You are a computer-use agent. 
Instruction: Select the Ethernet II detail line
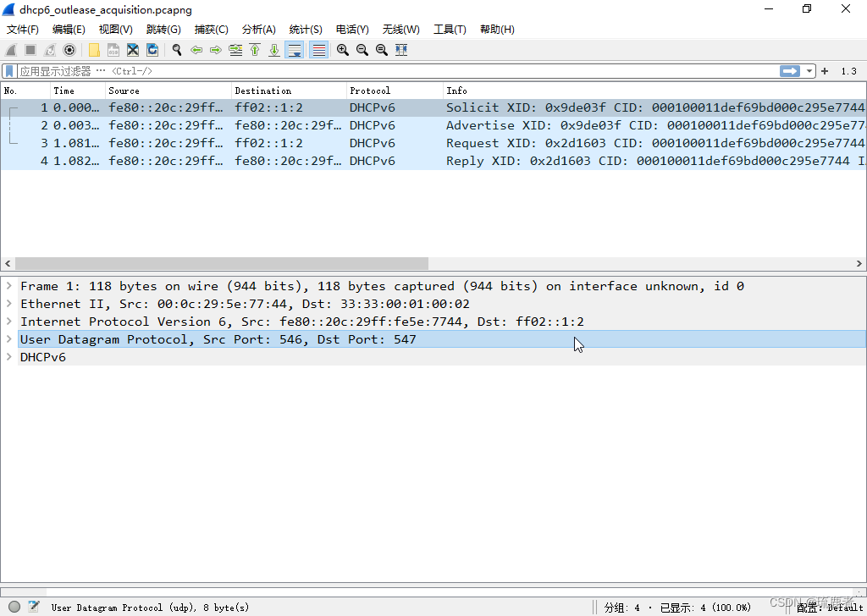(442, 304)
